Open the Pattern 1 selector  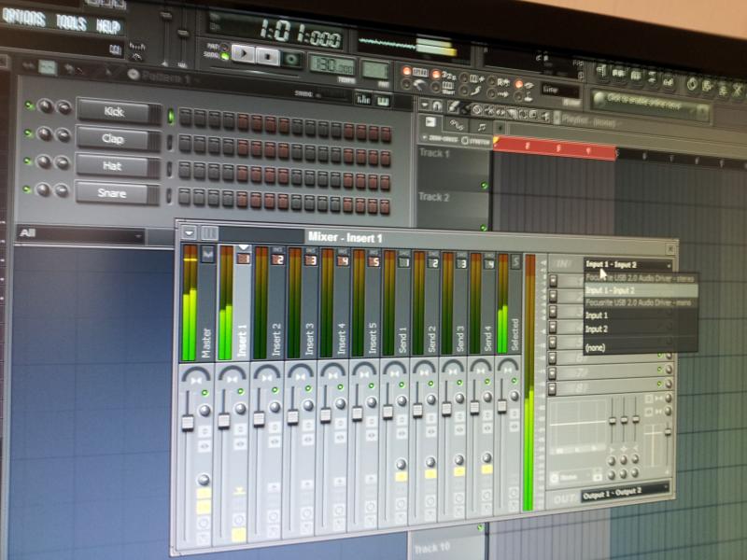pyautogui.click(x=164, y=77)
